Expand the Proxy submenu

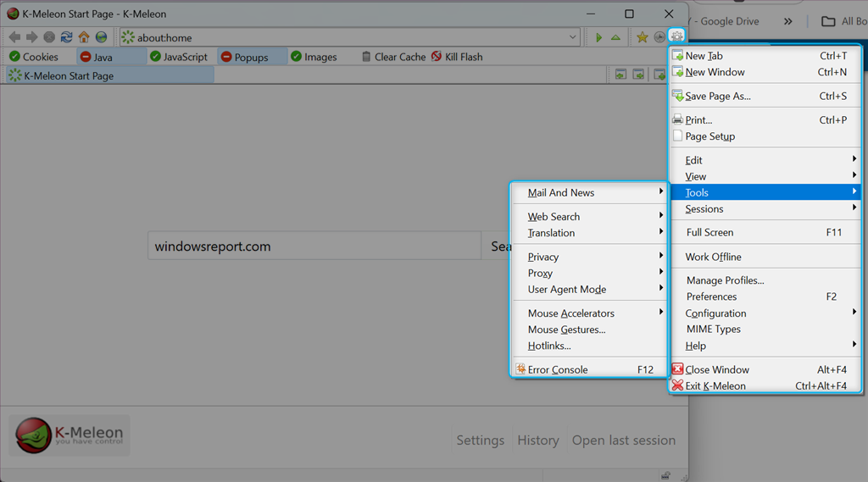590,273
